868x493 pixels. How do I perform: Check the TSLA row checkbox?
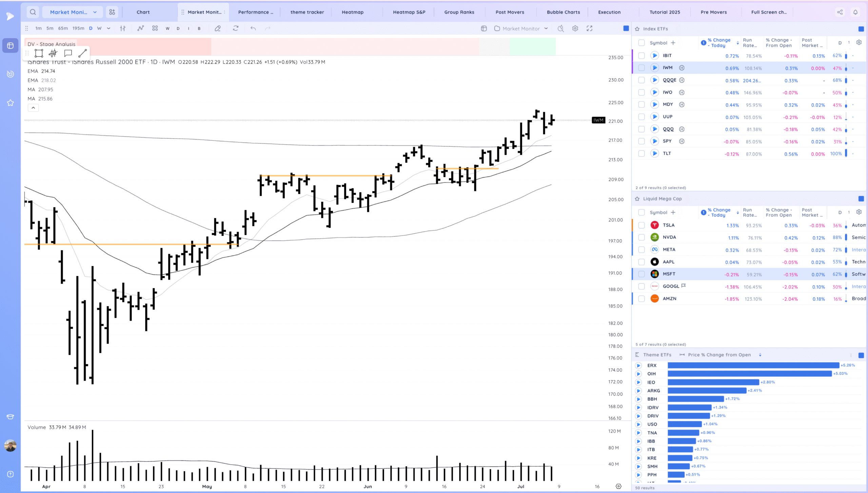(x=641, y=225)
